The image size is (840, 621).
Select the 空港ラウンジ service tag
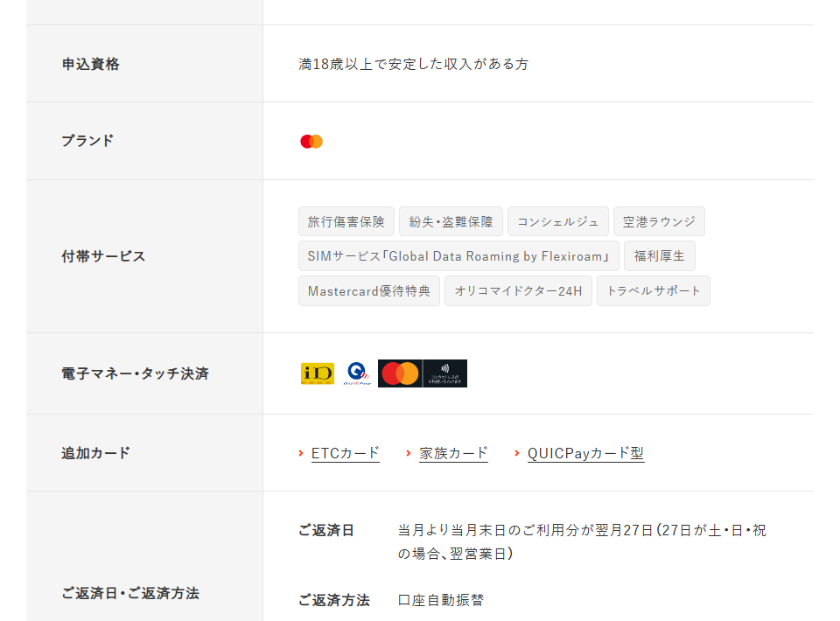(659, 221)
